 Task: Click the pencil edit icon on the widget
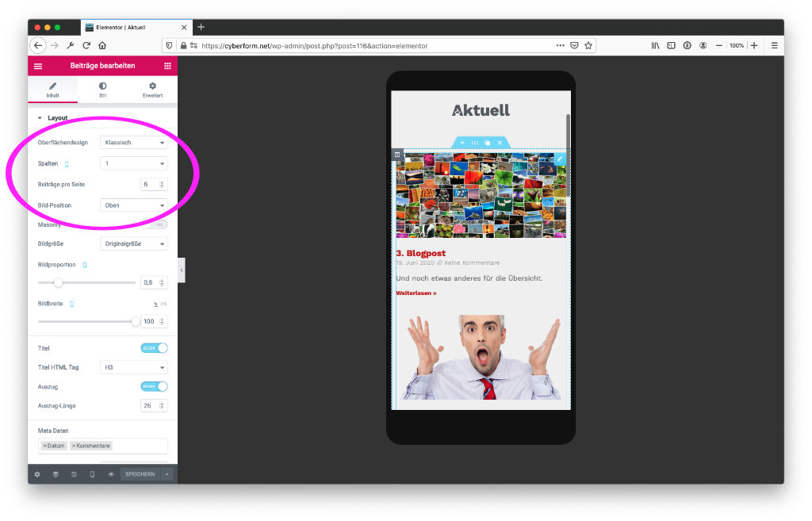[x=560, y=159]
